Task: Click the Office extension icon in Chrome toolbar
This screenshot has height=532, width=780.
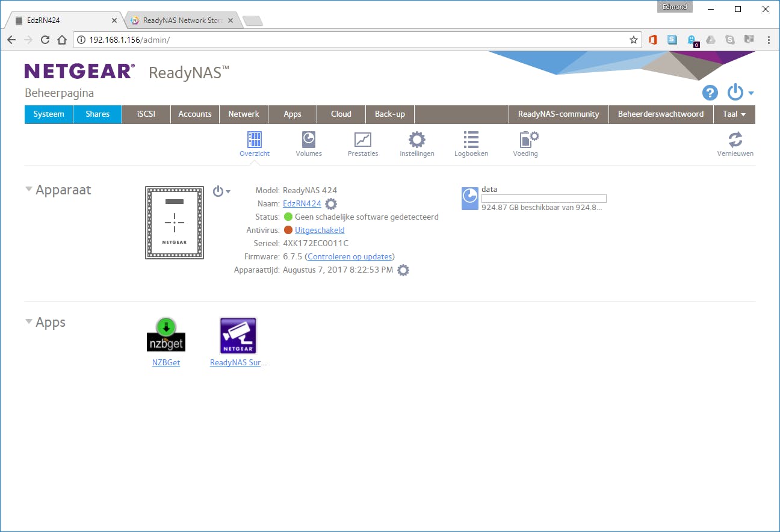Action: click(x=653, y=40)
